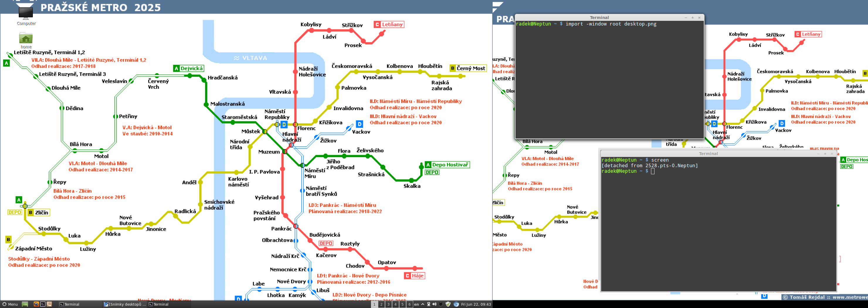Viewport: 868px width, 308px height.
Task: Launch the file manager panel launcher
Action: (x=49, y=304)
